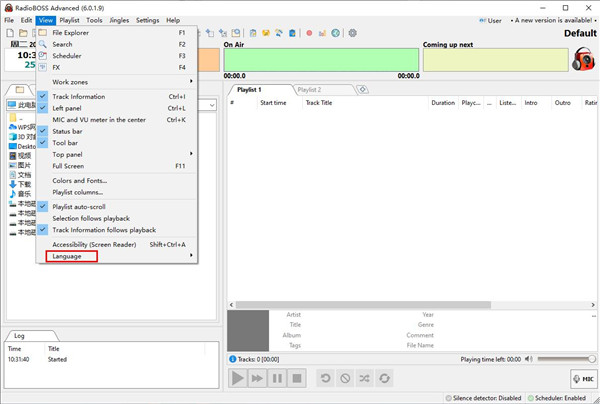Disable Playlist auto-scroll option

coord(78,207)
